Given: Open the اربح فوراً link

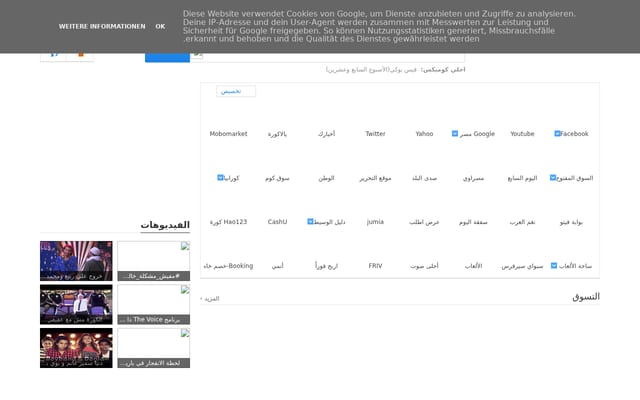Looking at the screenshot, I should coord(327,266).
